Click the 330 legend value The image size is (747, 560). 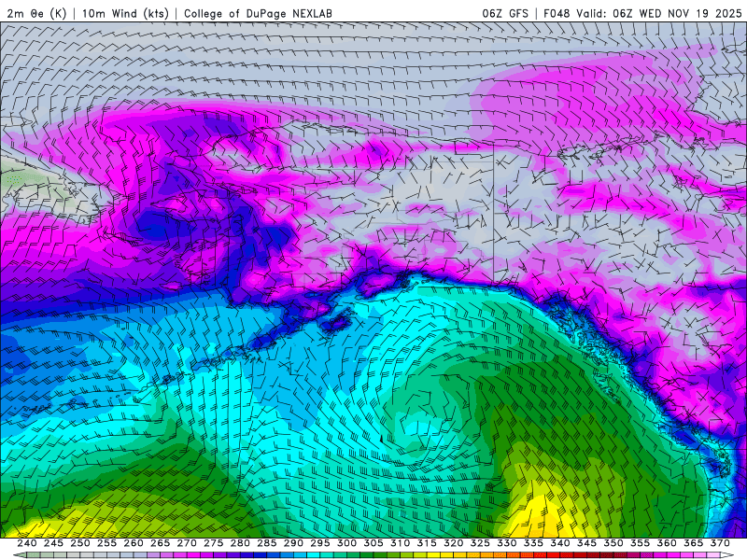(507, 543)
